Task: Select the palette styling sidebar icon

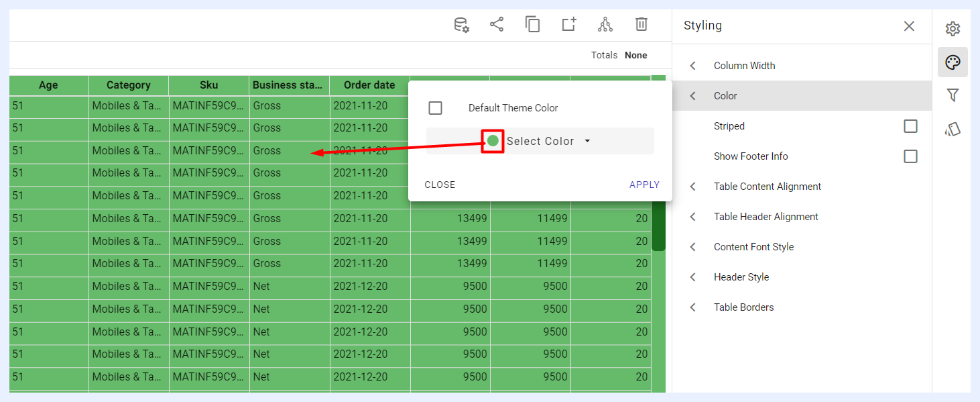Action: click(953, 62)
